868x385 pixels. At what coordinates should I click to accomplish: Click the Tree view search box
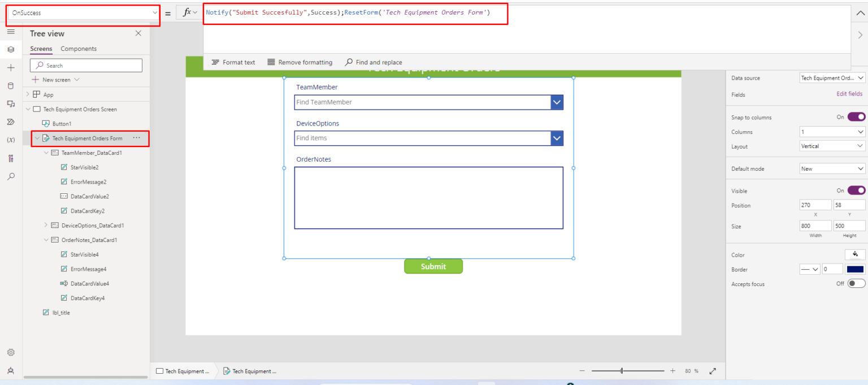(x=86, y=66)
